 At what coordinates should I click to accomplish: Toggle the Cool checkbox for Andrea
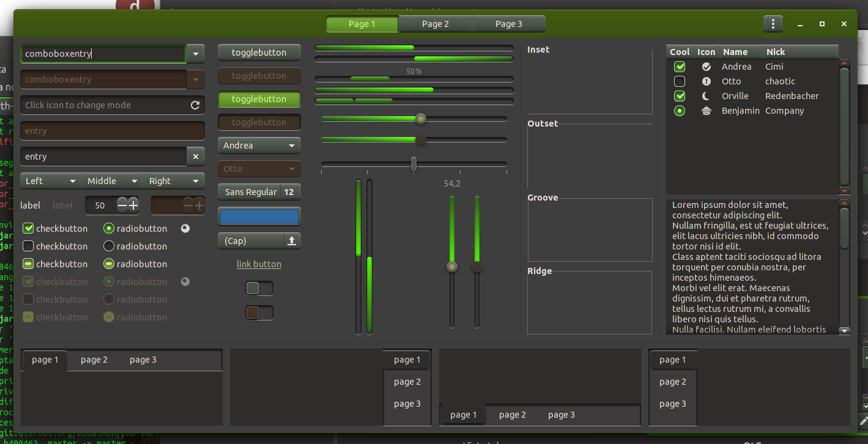pyautogui.click(x=680, y=67)
